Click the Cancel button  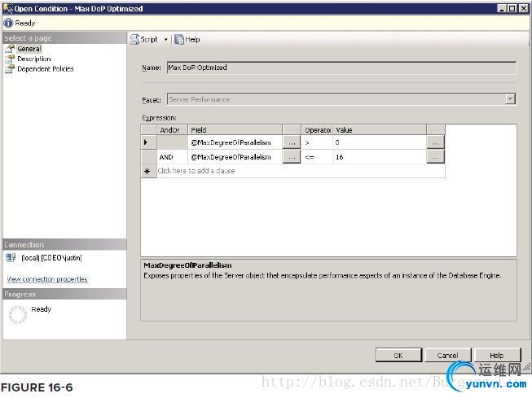447,356
